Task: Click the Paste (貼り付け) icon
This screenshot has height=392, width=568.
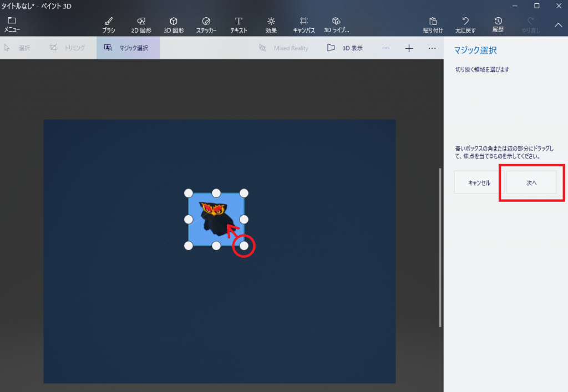Action: pos(433,24)
